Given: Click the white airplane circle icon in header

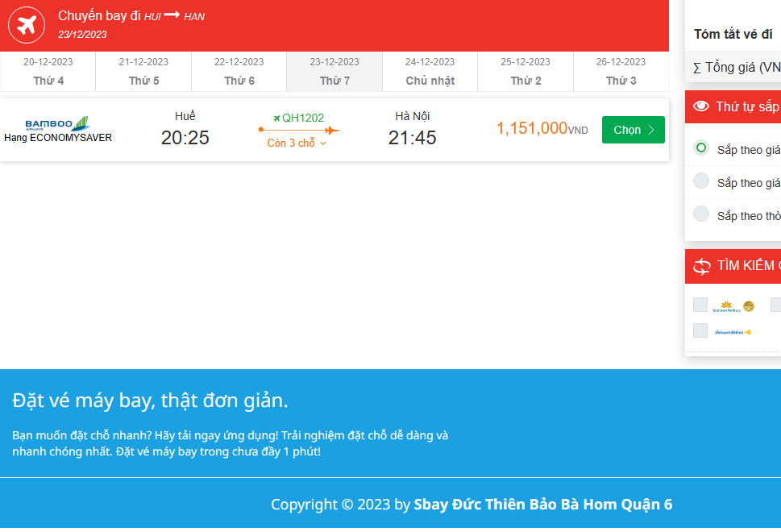Looking at the screenshot, I should [27, 25].
